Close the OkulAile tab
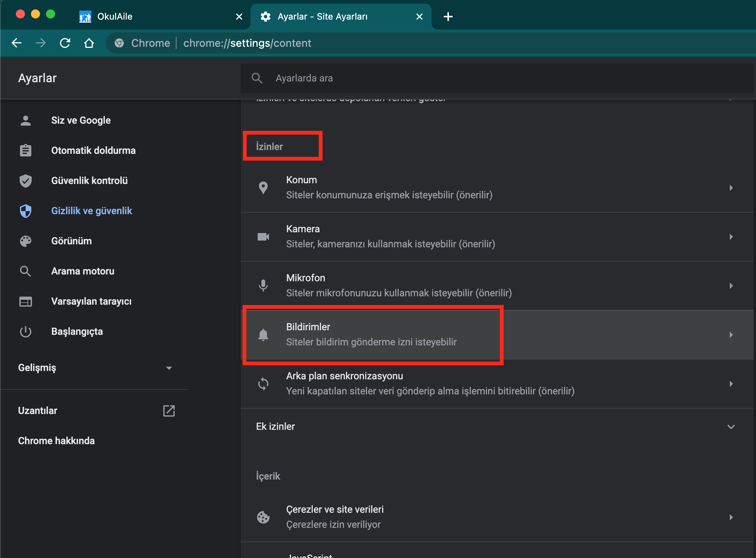 click(239, 17)
